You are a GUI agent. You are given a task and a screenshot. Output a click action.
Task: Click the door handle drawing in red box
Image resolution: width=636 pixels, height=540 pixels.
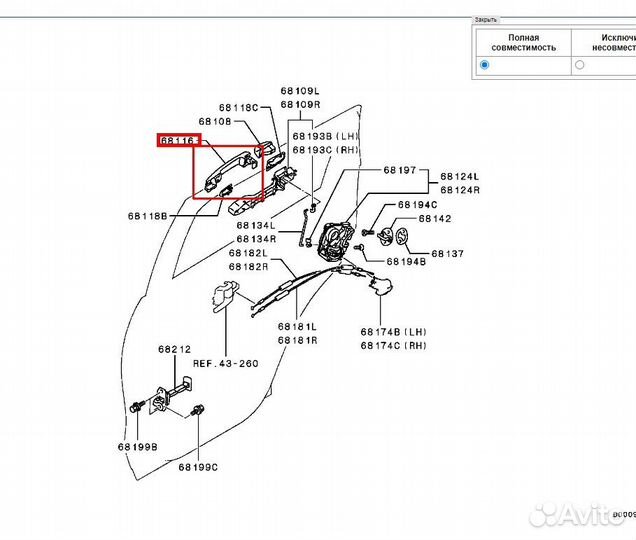click(x=227, y=172)
